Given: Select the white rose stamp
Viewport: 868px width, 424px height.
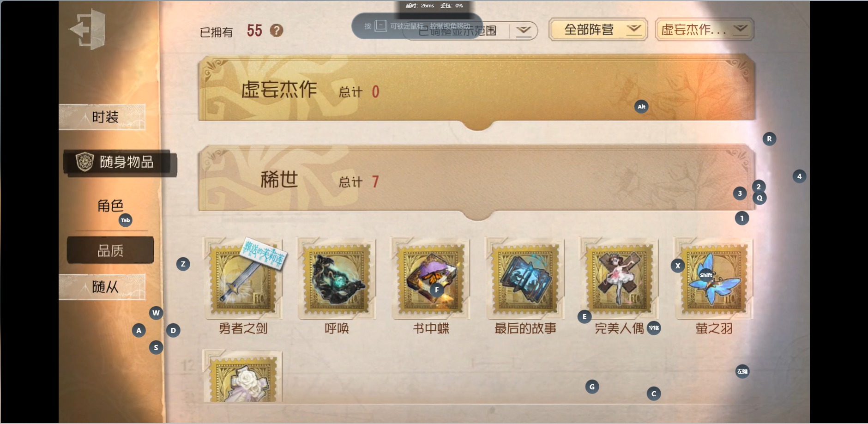Looking at the screenshot, I should click(243, 376).
